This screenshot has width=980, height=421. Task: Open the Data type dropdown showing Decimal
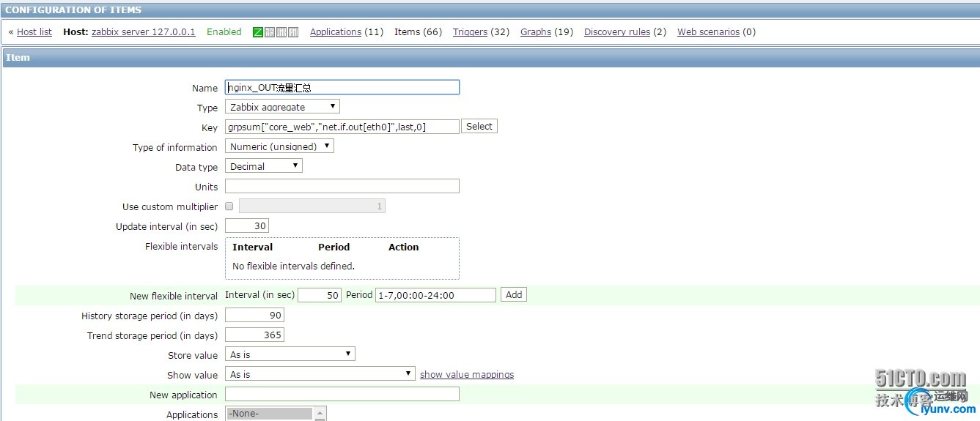click(x=264, y=166)
